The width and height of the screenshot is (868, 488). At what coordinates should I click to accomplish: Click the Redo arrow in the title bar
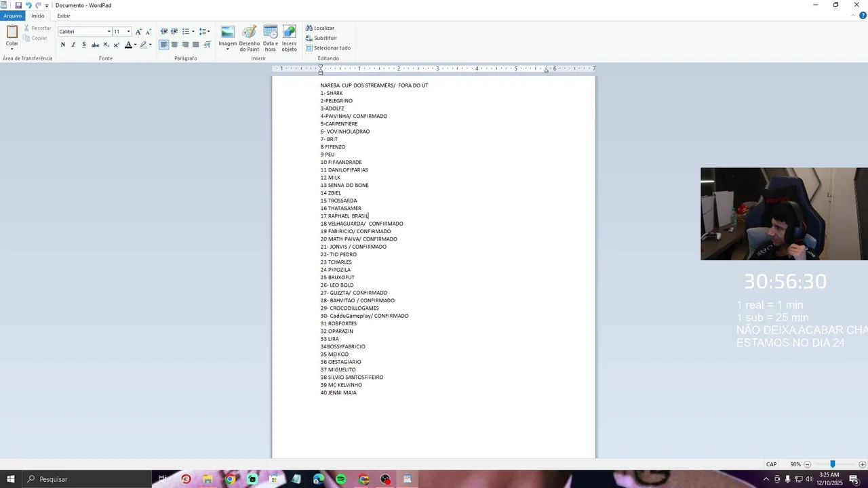pos(38,5)
